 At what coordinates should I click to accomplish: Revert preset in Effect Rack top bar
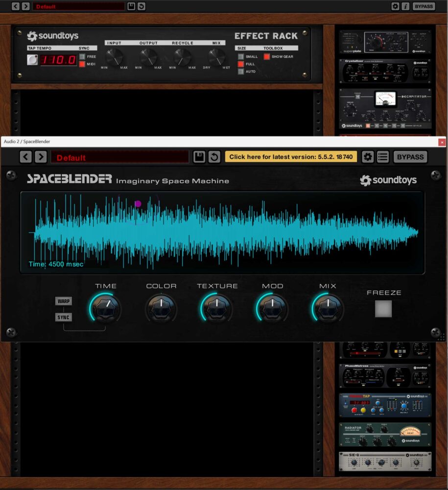click(x=141, y=6)
